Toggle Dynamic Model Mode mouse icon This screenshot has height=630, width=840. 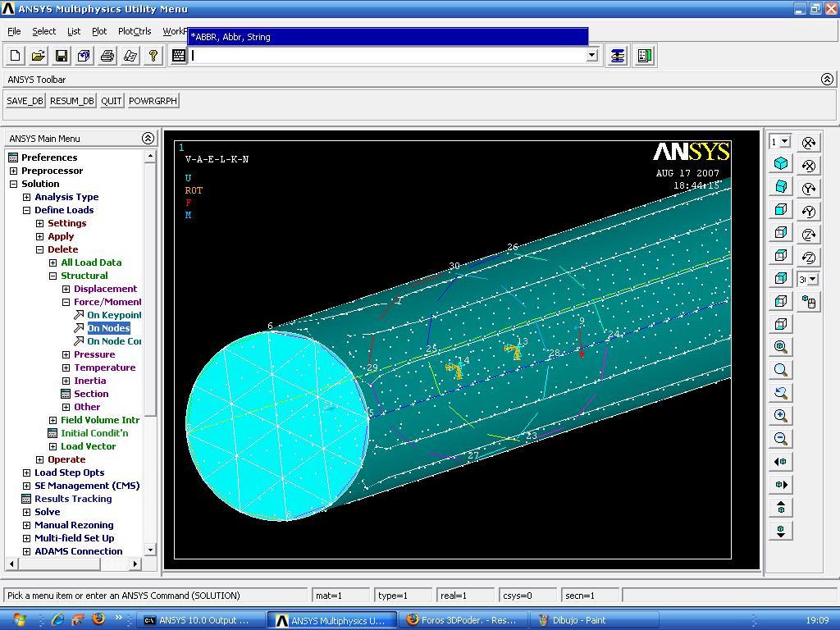(x=808, y=302)
